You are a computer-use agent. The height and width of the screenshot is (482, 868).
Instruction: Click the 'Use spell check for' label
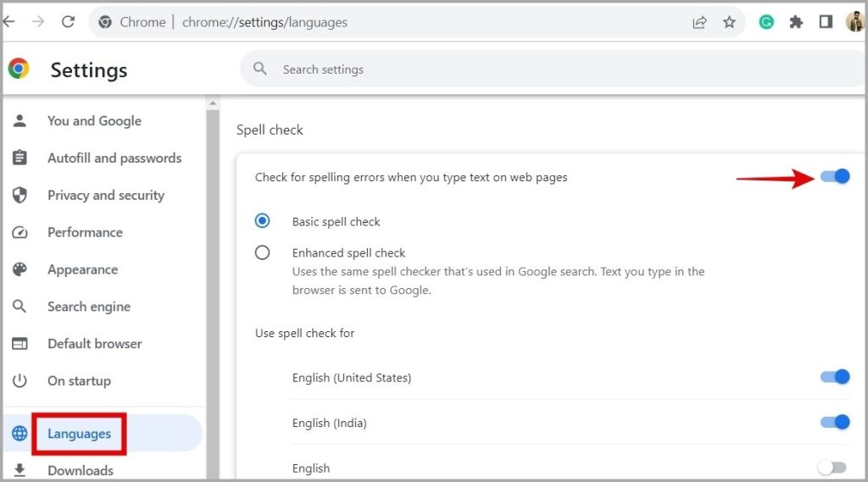click(304, 333)
